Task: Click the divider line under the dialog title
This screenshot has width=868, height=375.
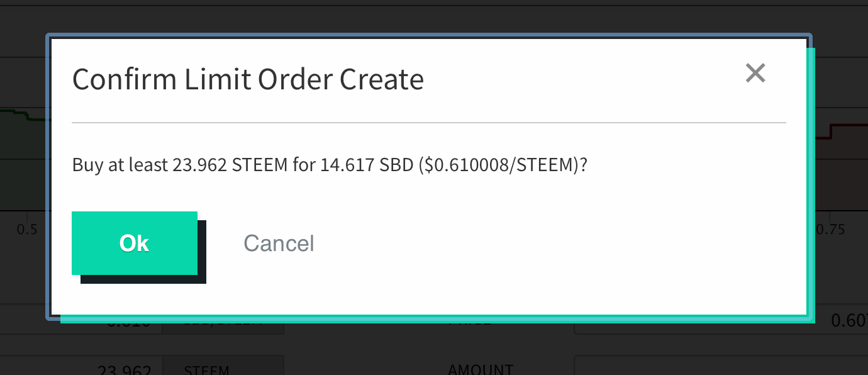Action: [429, 122]
